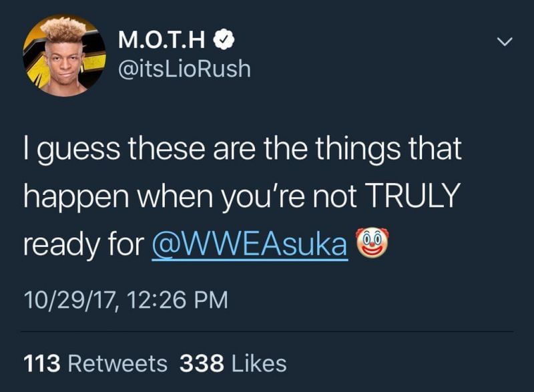534x392 pixels.
Task: Open the @itsLioRush handle
Action: (184, 68)
